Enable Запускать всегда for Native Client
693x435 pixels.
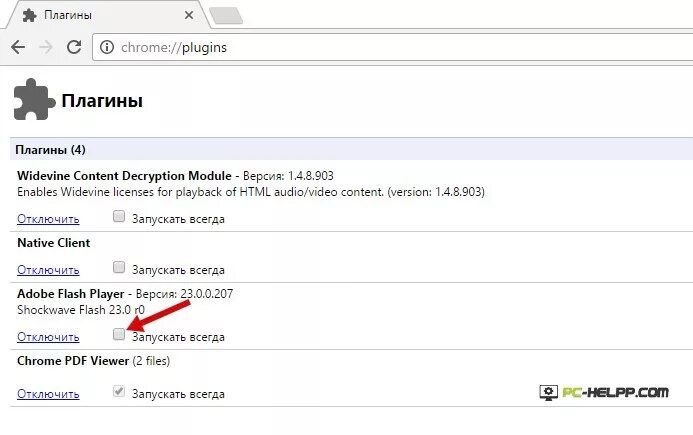coord(119,267)
